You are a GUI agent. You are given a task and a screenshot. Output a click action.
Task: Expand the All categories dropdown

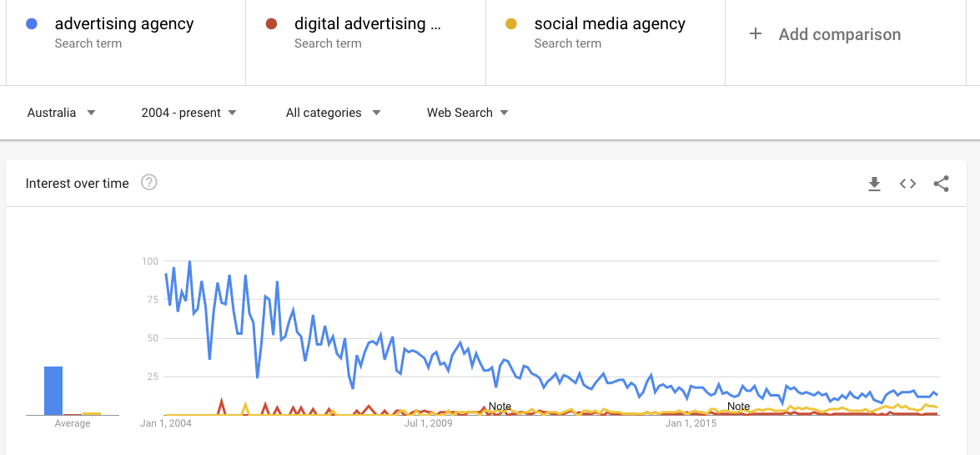pos(333,113)
